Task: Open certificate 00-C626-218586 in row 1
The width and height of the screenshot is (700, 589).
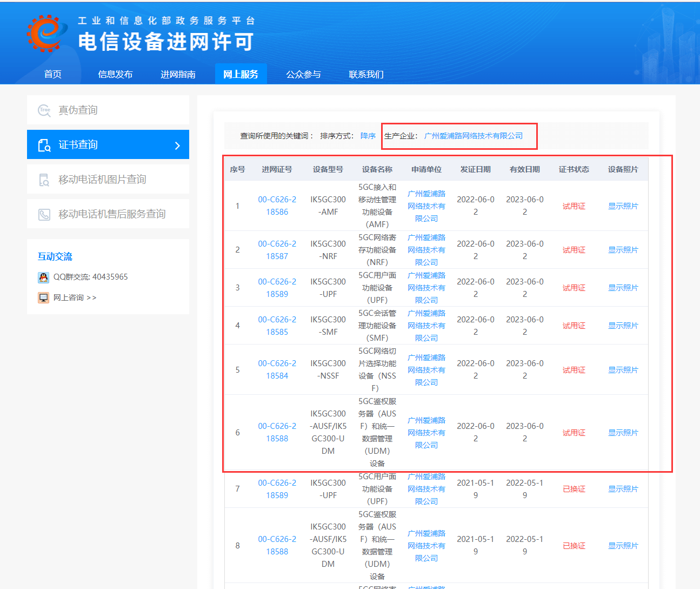Action: coord(277,206)
